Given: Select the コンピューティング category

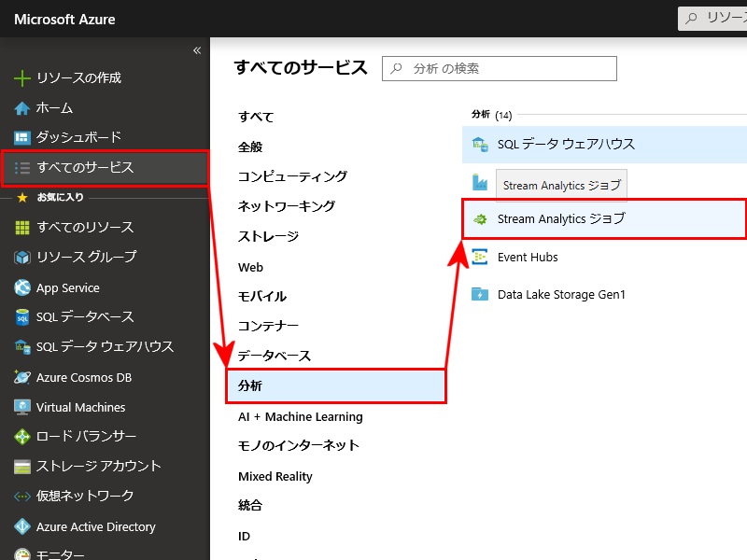Looking at the screenshot, I should tap(292, 176).
